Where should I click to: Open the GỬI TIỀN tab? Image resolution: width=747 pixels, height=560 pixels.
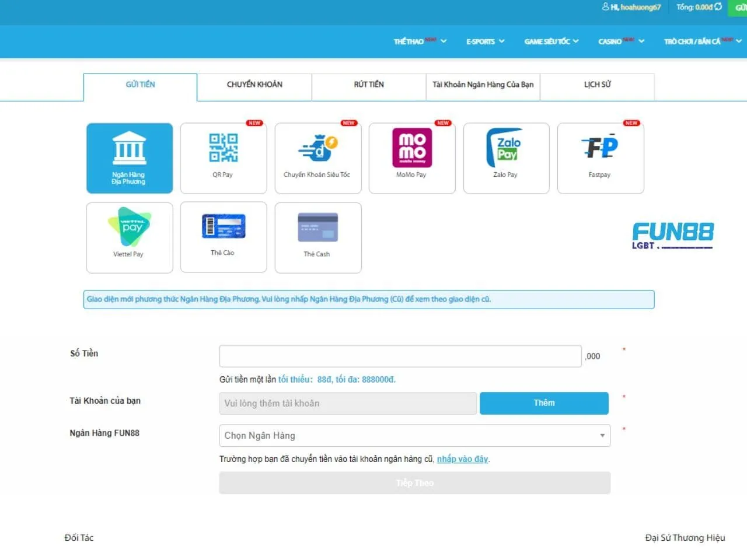pyautogui.click(x=140, y=87)
